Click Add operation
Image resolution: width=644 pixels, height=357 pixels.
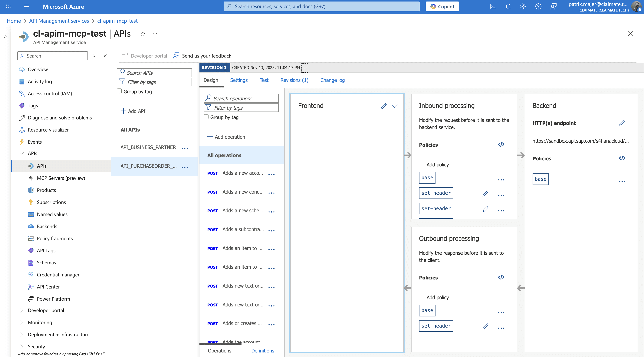226,137
